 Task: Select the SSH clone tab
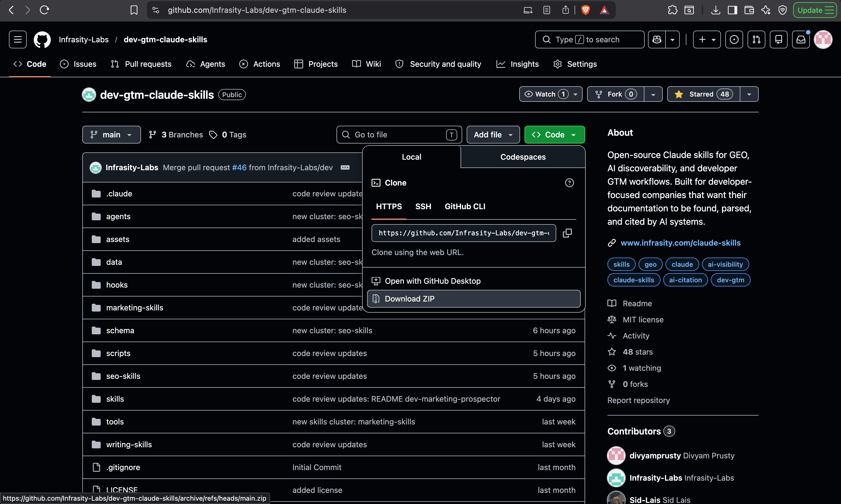point(423,206)
